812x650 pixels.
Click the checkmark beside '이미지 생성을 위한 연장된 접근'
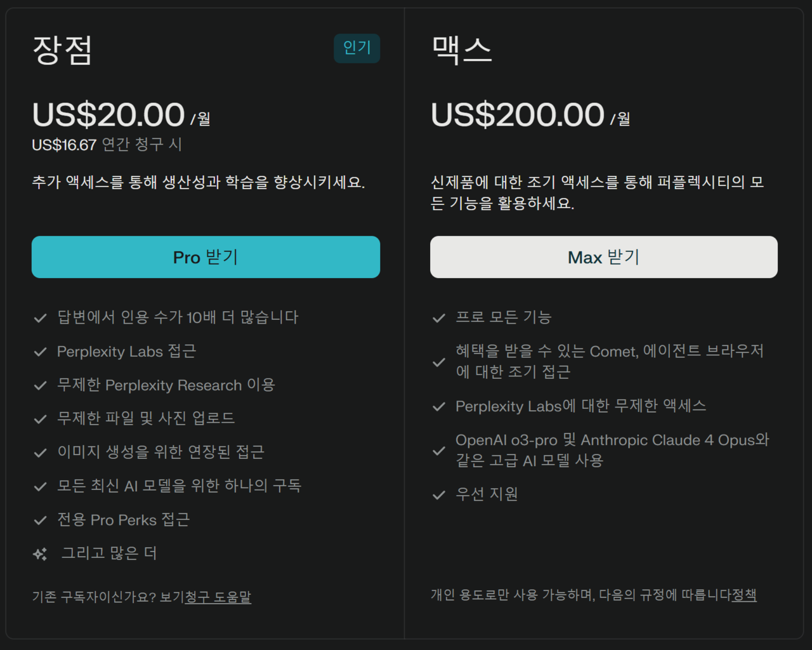pyautogui.click(x=41, y=453)
